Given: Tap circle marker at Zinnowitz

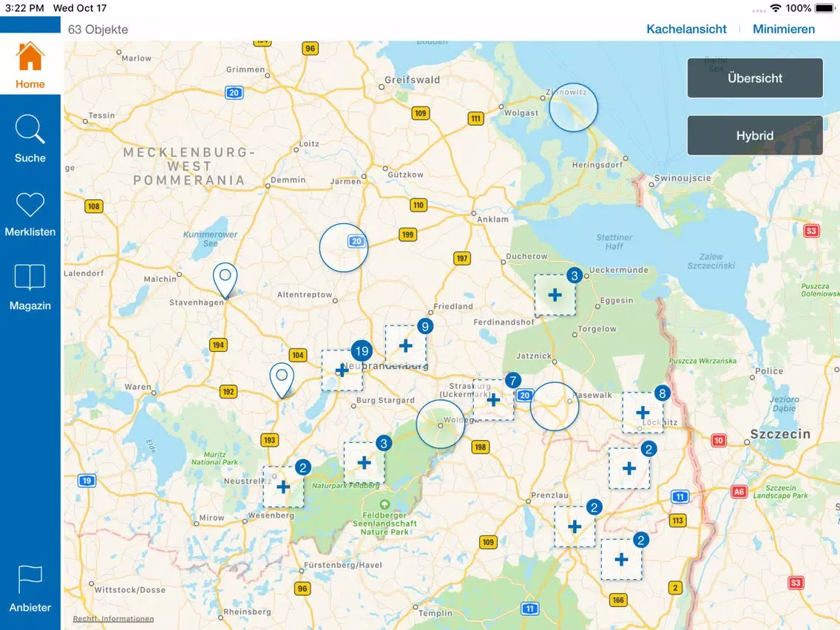Looking at the screenshot, I should tap(573, 107).
